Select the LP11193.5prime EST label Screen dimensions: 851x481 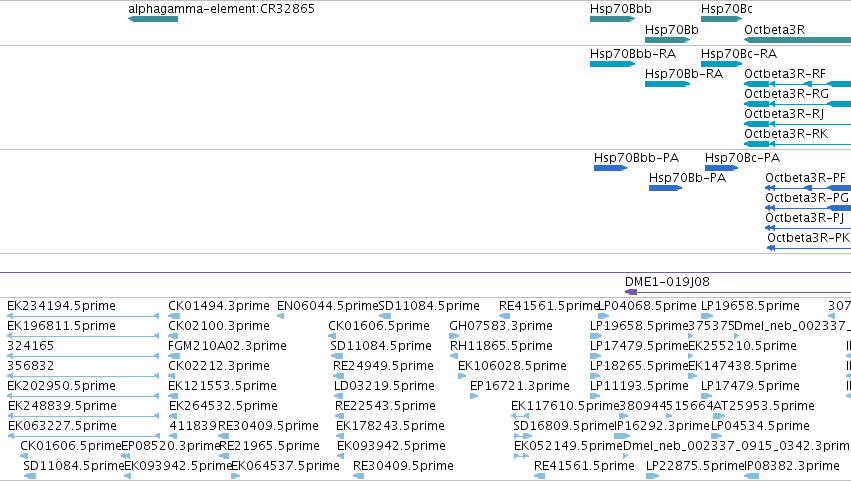(x=639, y=386)
